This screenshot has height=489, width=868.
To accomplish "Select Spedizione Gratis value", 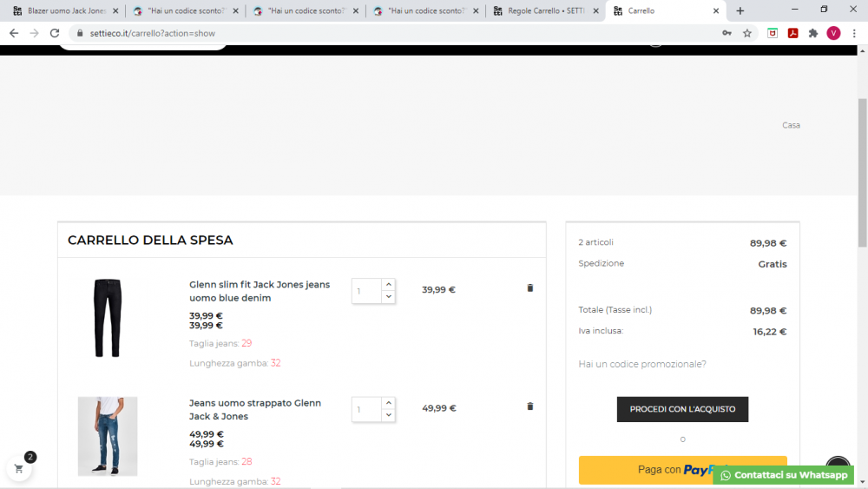I will point(773,264).
